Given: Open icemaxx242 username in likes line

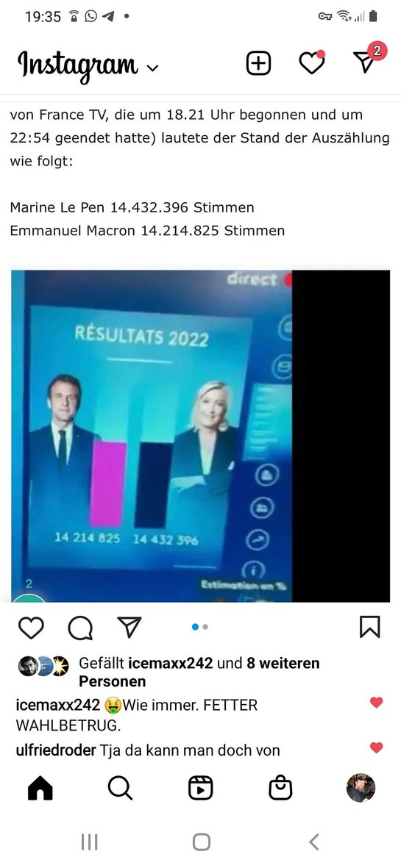Looking at the screenshot, I should (170, 663).
